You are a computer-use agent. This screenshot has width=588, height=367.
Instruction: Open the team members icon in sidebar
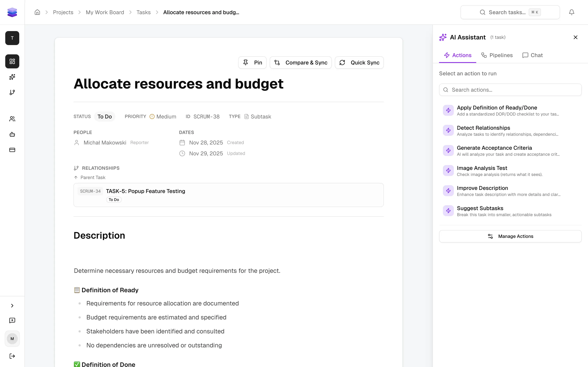tap(12, 119)
